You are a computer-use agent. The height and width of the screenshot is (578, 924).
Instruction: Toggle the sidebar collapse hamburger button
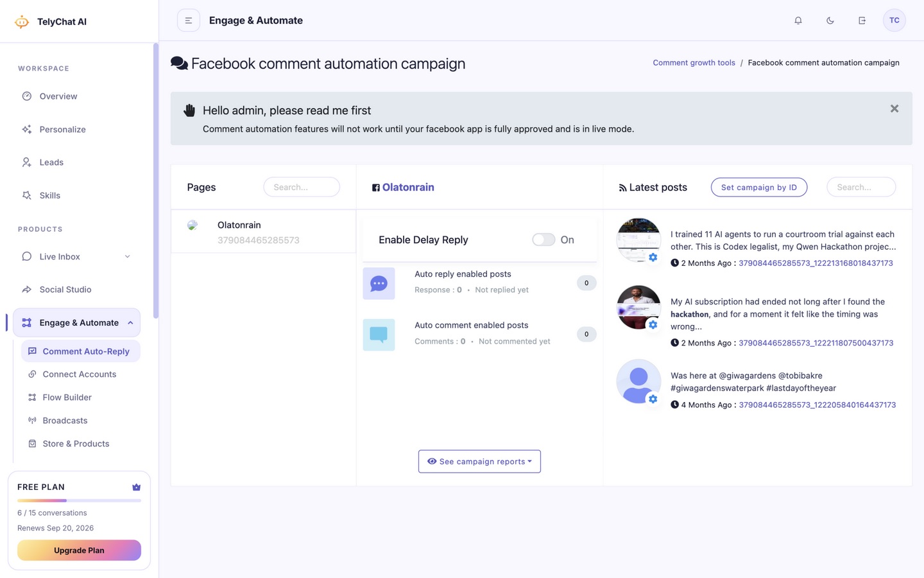click(x=189, y=21)
